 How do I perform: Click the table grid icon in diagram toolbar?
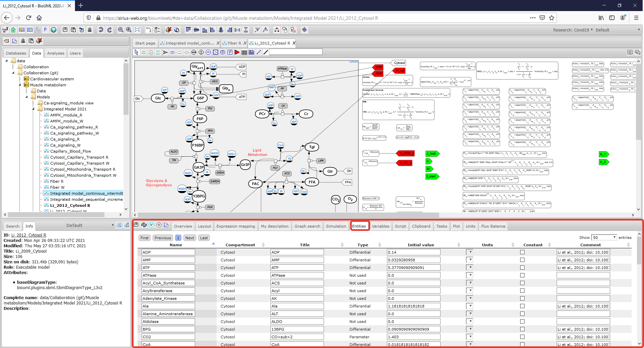(244, 52)
